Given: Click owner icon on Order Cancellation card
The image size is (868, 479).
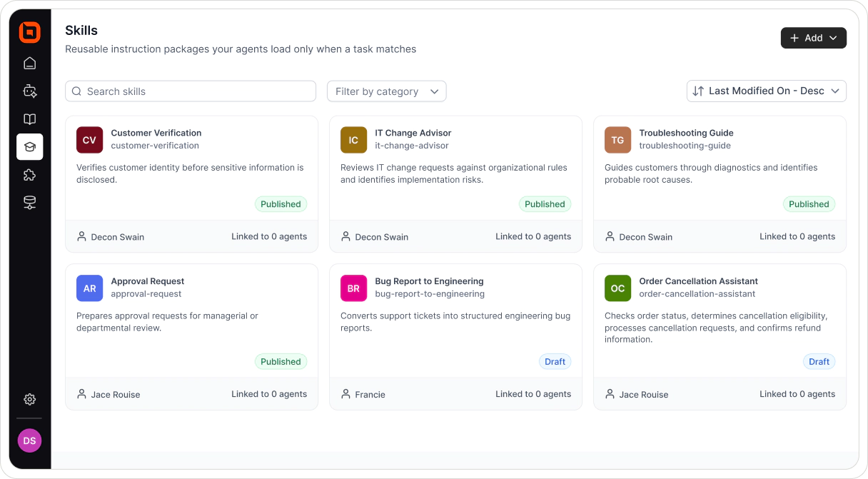Looking at the screenshot, I should point(610,394).
